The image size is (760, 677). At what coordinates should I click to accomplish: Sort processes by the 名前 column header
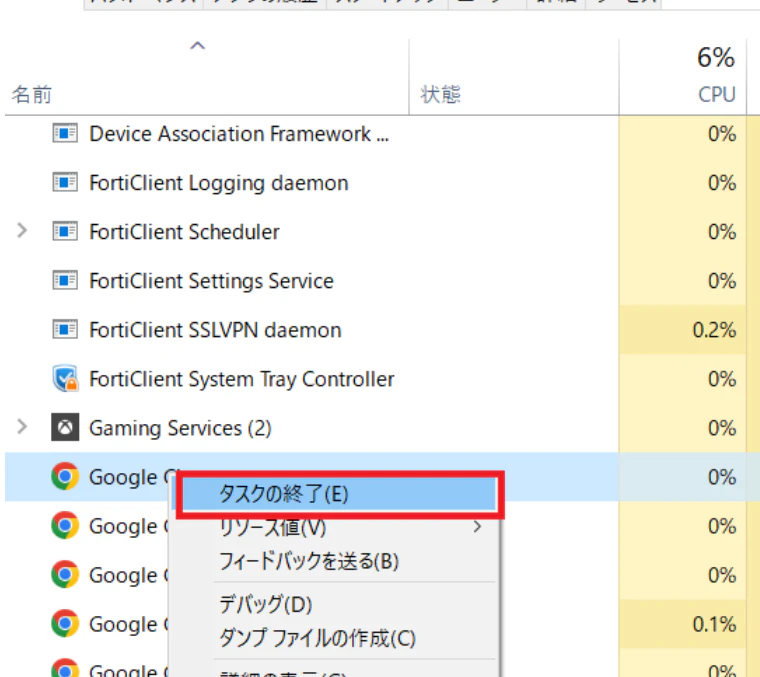(32, 94)
